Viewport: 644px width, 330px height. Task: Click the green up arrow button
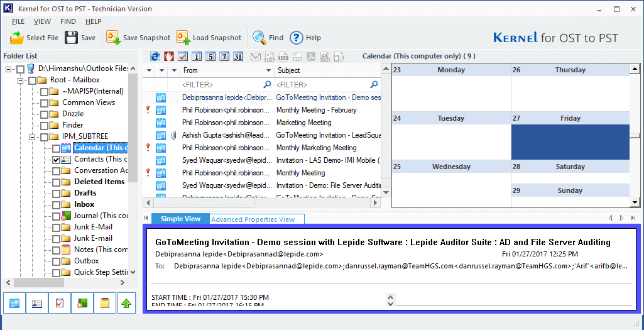click(x=126, y=304)
